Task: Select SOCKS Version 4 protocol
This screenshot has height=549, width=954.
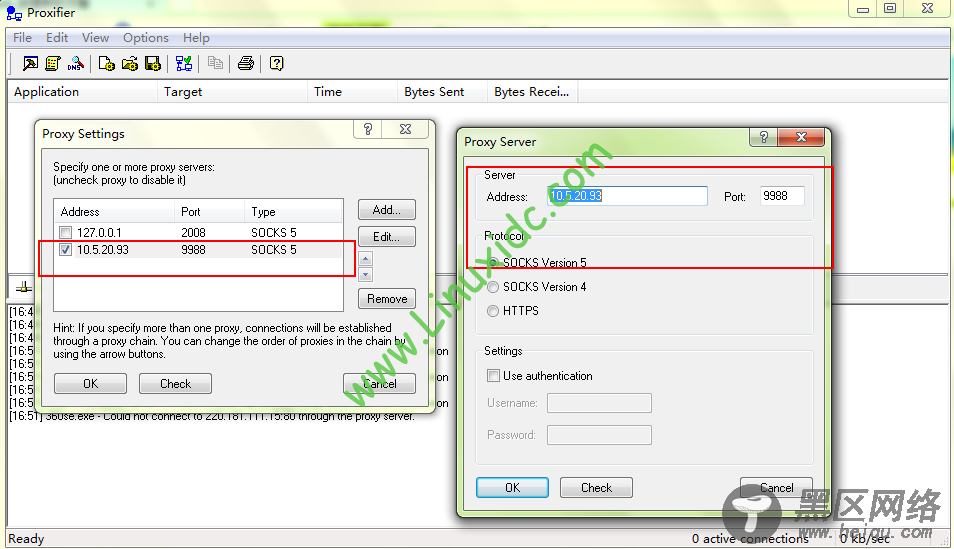Action: pos(493,287)
